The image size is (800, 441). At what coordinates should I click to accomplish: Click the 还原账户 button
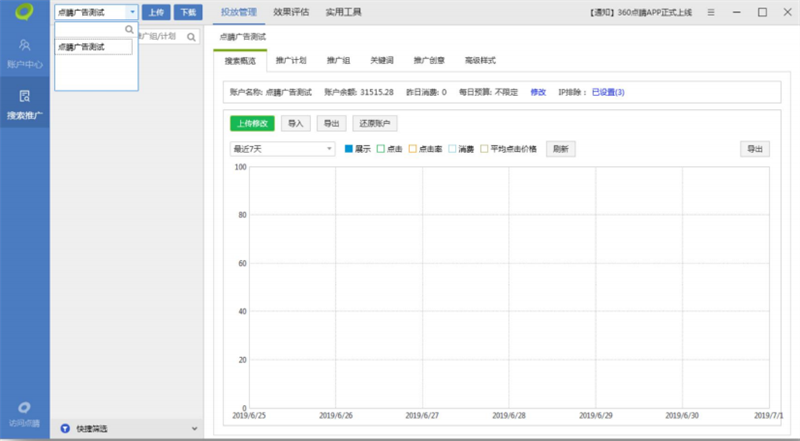point(375,124)
